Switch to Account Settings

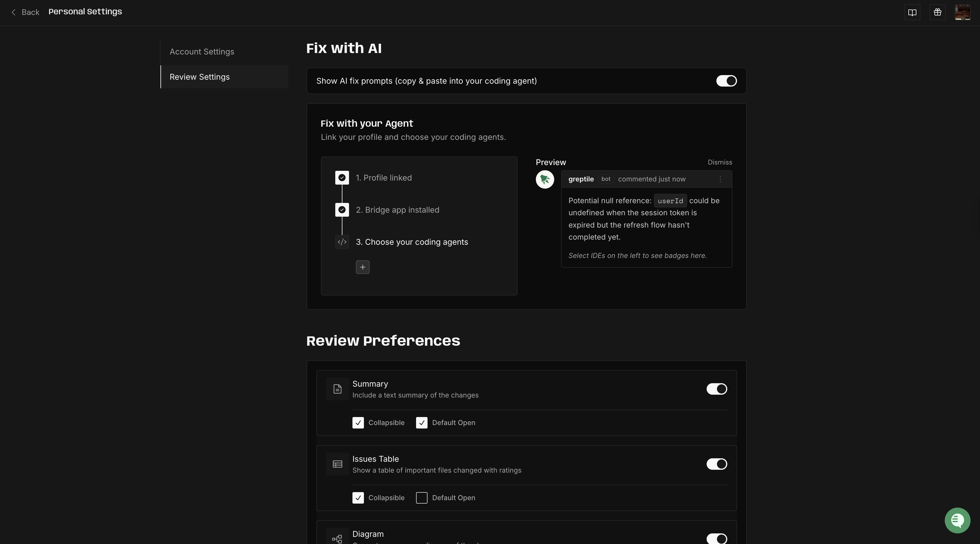[202, 52]
